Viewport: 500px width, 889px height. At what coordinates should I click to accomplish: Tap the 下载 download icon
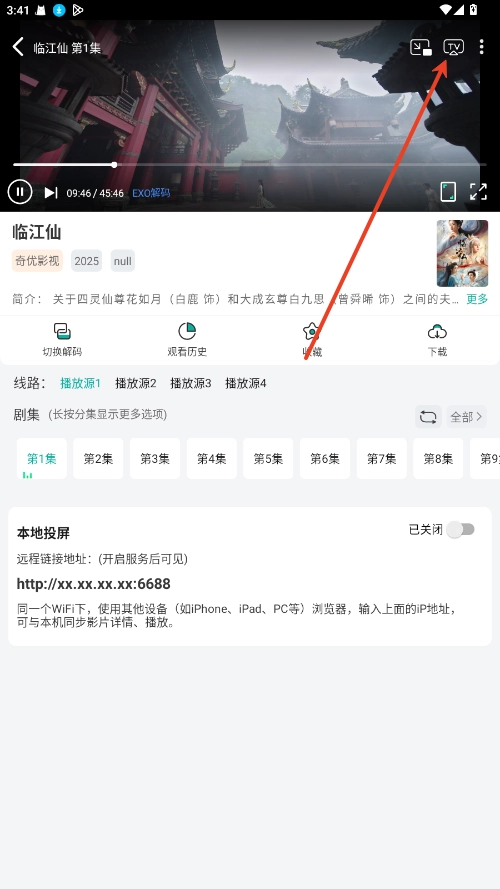click(x=437, y=340)
